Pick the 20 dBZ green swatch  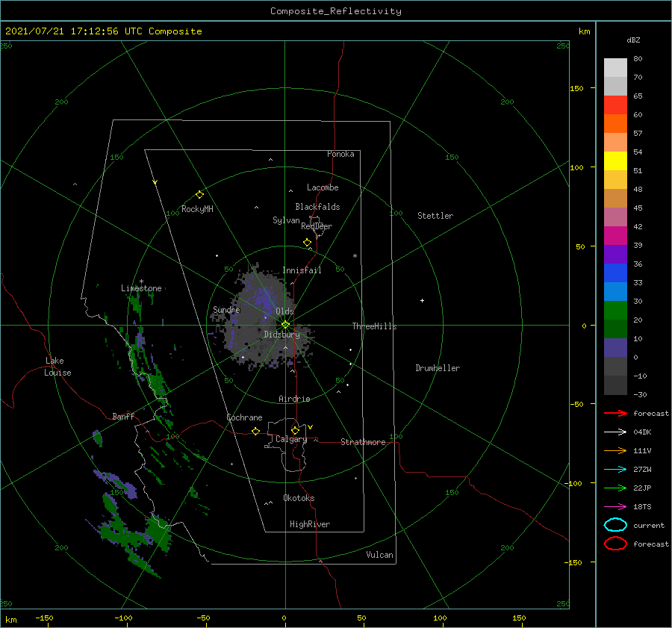[x=615, y=311]
